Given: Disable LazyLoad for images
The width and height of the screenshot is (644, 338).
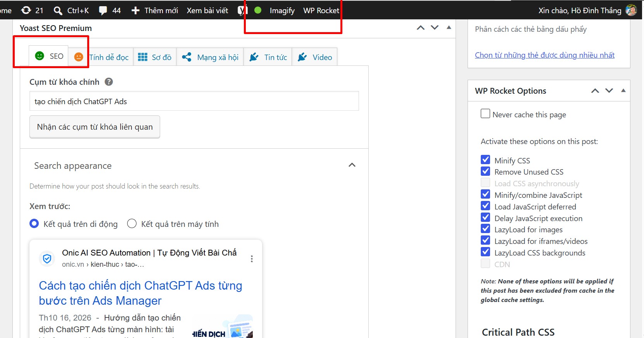Looking at the screenshot, I should pyautogui.click(x=485, y=229).
